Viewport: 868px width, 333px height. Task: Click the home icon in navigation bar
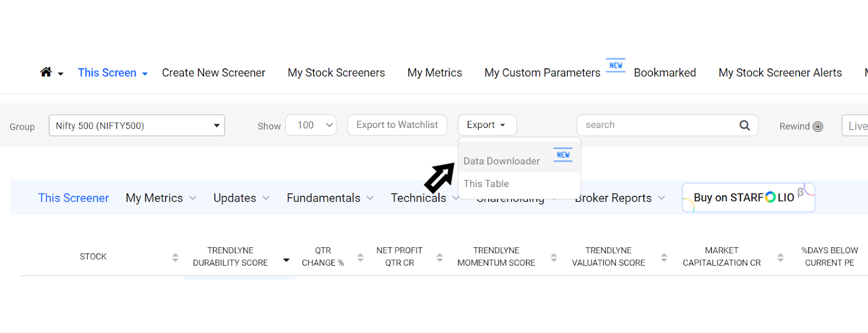46,72
